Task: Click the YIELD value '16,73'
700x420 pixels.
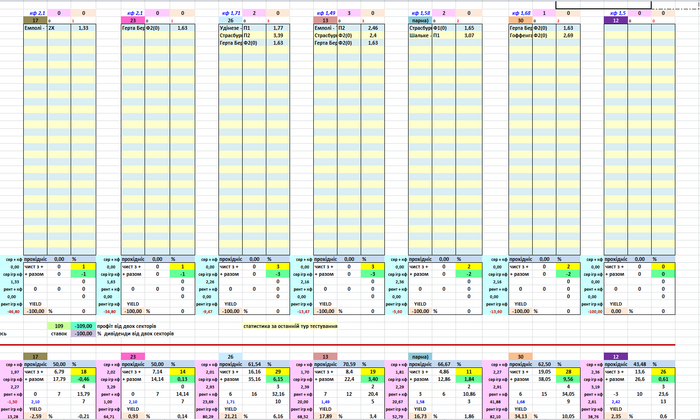Action: 420,416
